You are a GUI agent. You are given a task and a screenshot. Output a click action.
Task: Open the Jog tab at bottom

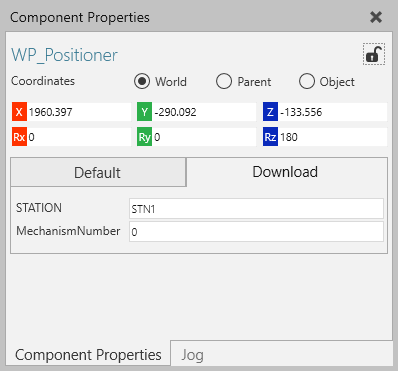pyautogui.click(x=192, y=355)
